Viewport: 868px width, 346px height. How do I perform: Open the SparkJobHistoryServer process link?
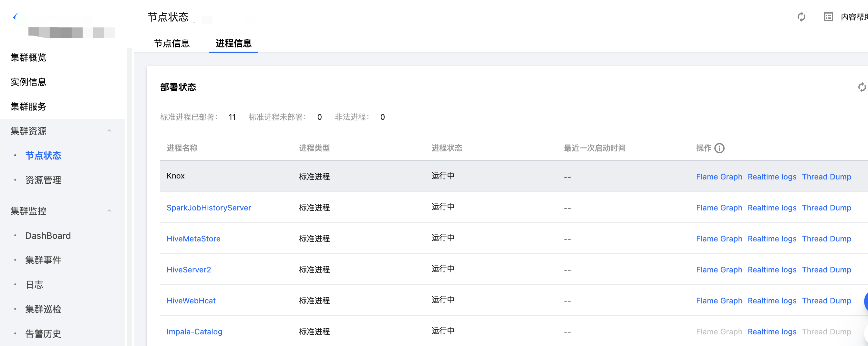click(x=209, y=208)
